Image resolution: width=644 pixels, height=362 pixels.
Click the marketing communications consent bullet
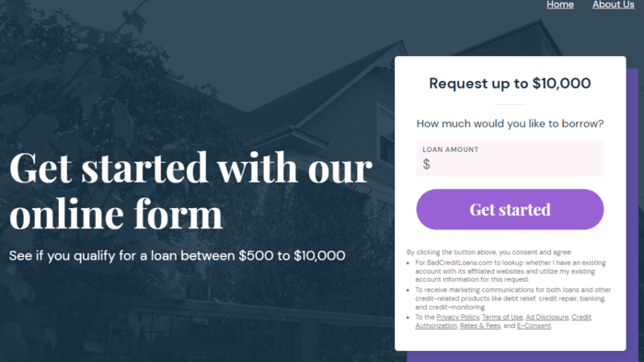tap(513, 298)
